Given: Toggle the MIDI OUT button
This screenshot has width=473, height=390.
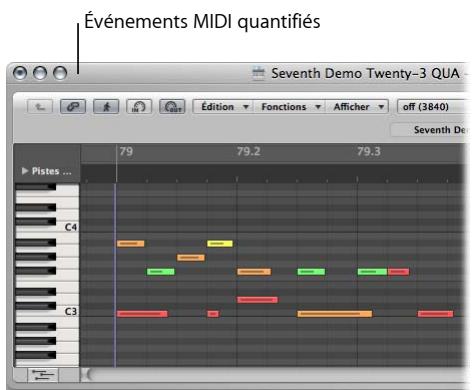Looking at the screenshot, I should click(x=172, y=107).
